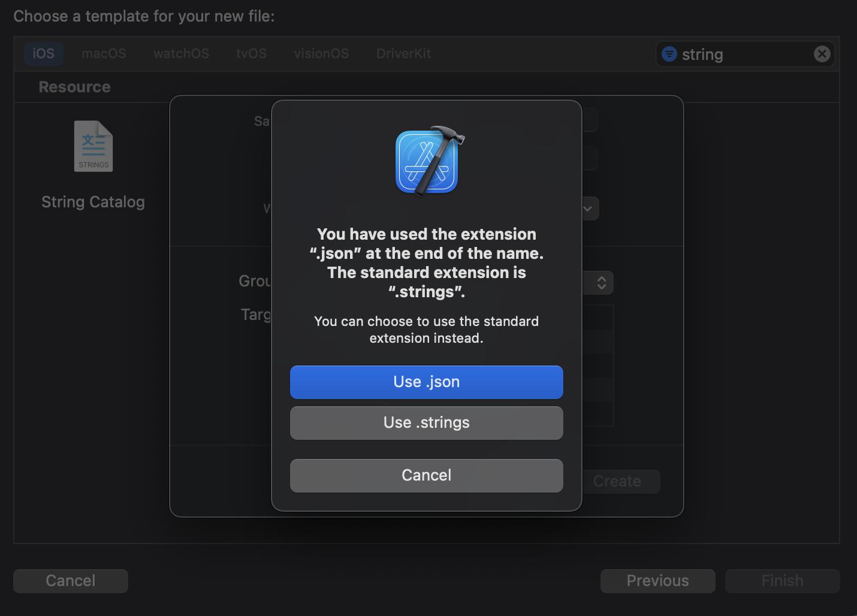This screenshot has height=616, width=857.
Task: Click into the string filter search field
Action: (x=745, y=54)
